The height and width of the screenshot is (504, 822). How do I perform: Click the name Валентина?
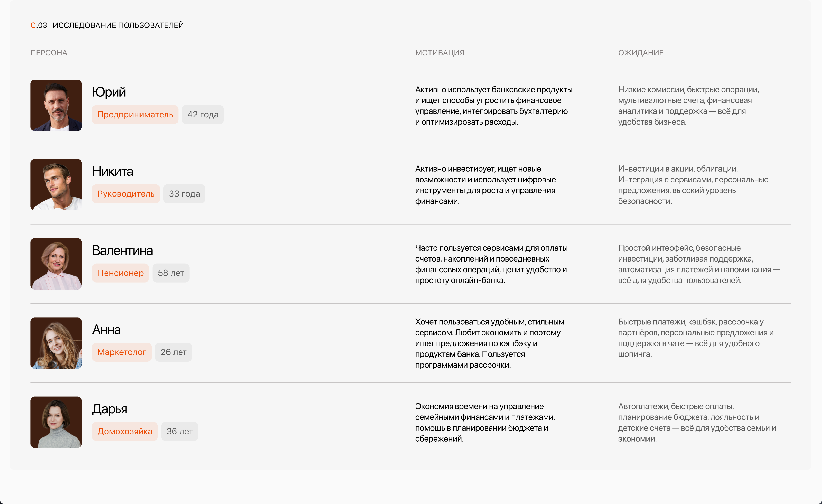tap(123, 250)
